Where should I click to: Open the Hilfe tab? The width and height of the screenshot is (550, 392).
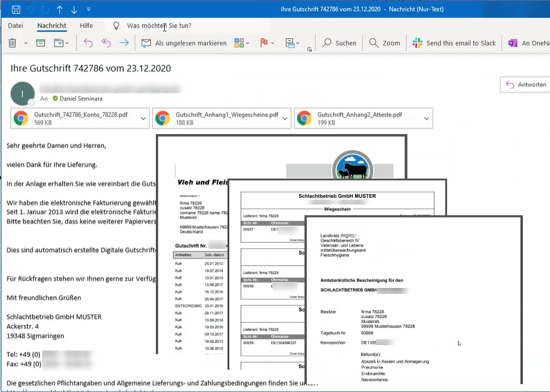(x=86, y=26)
